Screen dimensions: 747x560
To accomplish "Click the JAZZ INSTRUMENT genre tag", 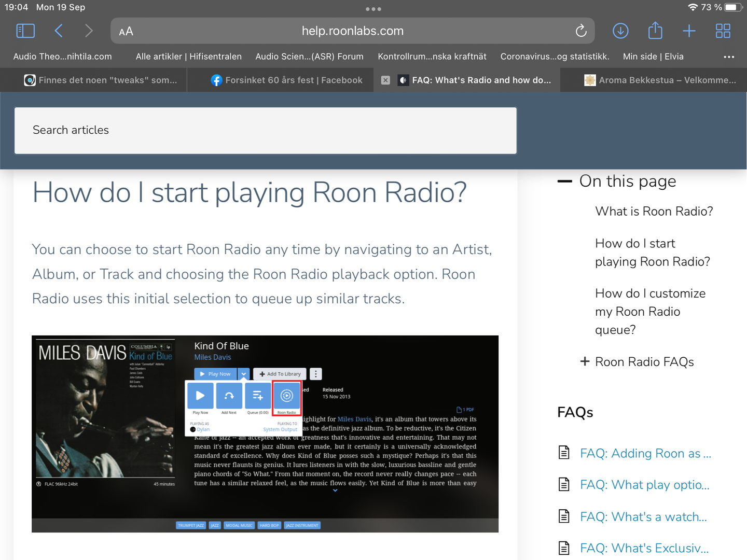I will tap(302, 525).
